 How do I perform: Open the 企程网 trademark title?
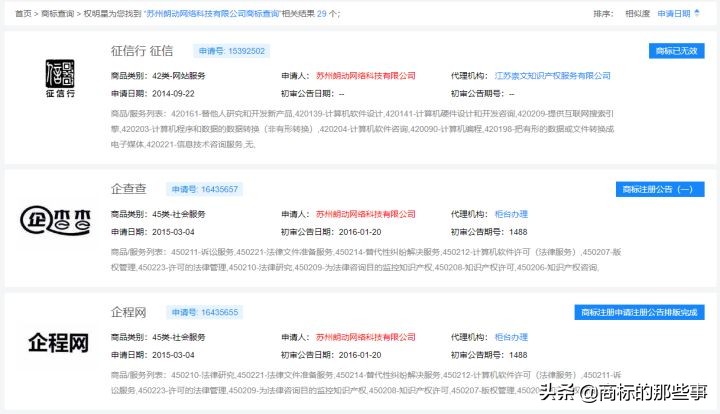[x=129, y=312]
